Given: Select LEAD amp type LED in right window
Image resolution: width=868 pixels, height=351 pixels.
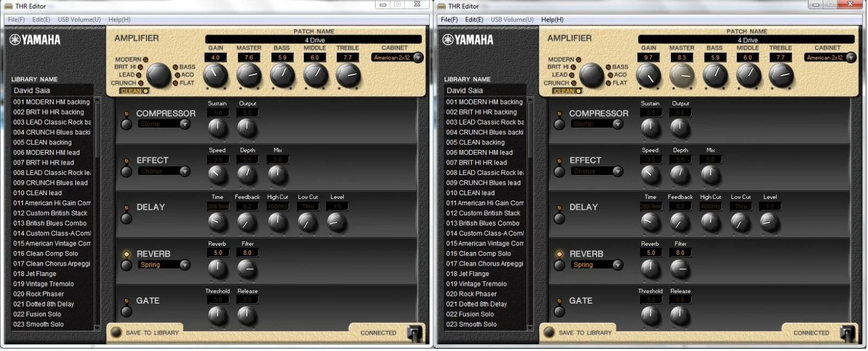Looking at the screenshot, I should pyautogui.click(x=572, y=75).
